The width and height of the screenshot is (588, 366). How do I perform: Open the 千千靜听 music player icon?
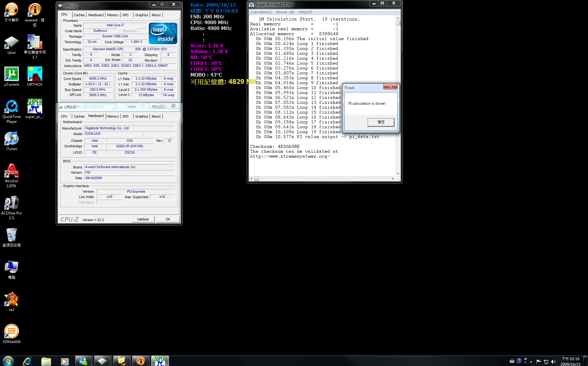coord(11,13)
